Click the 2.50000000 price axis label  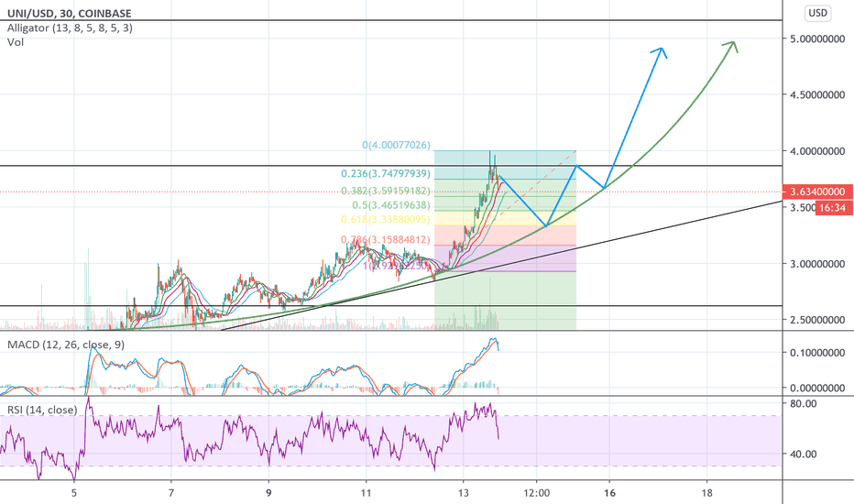(x=817, y=320)
